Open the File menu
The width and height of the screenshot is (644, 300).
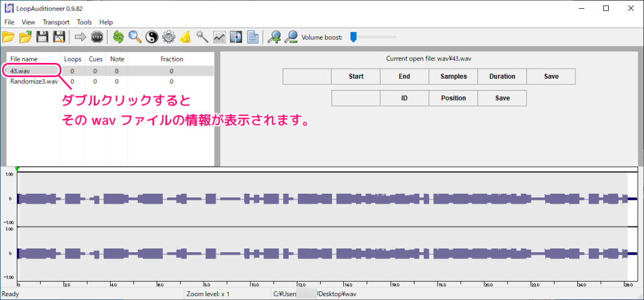click(9, 22)
